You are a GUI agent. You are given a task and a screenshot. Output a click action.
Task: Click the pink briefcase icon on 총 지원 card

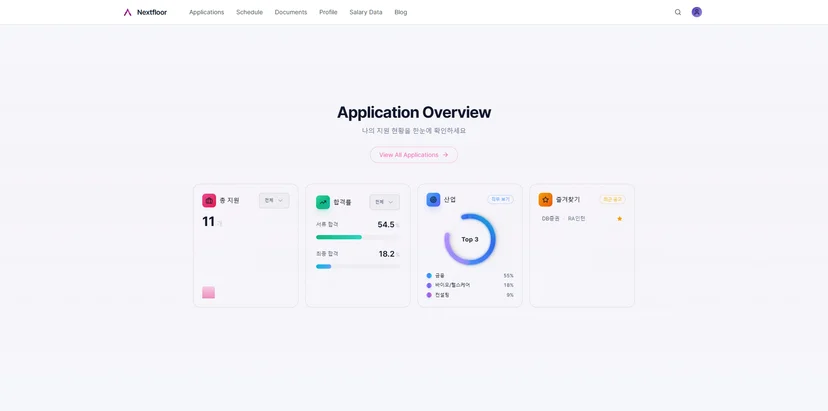(x=209, y=201)
